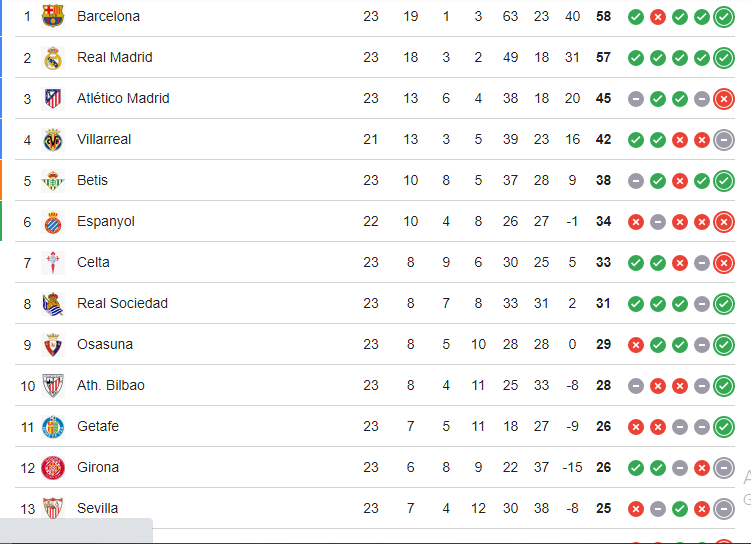The height and width of the screenshot is (544, 751).
Task: Click the Betis club crest
Action: (x=53, y=180)
